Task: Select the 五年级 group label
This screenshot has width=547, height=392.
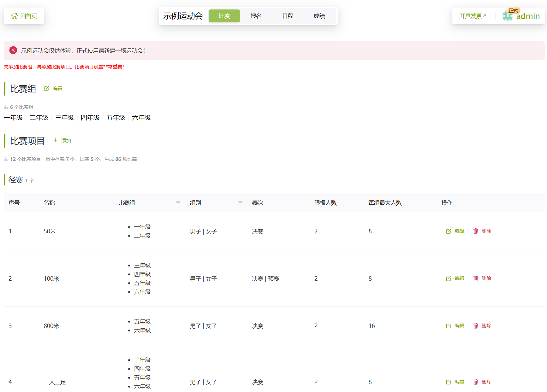Action: point(116,118)
